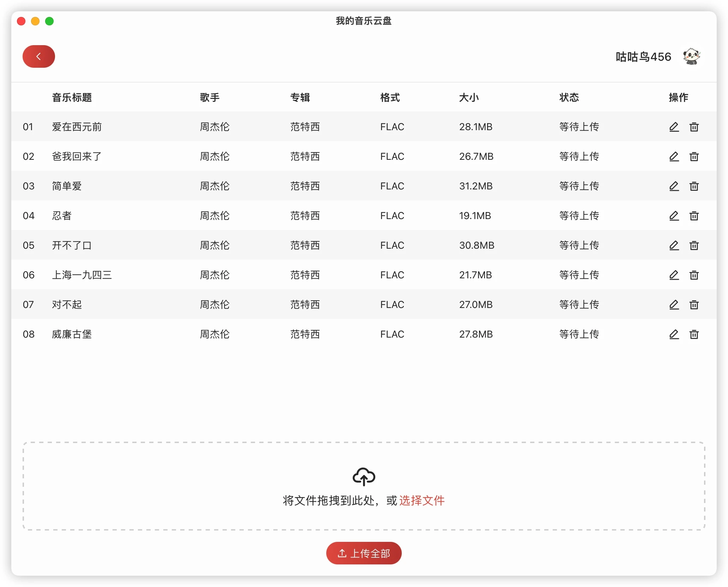Viewport: 728px width, 587px height.
Task: Click the window title 我的音乐云盘
Action: [364, 21]
